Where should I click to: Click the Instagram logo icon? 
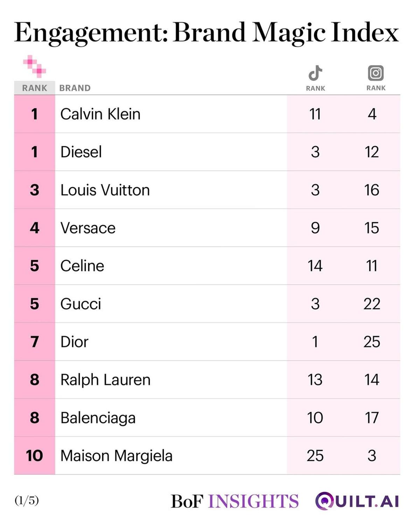pyautogui.click(x=376, y=73)
